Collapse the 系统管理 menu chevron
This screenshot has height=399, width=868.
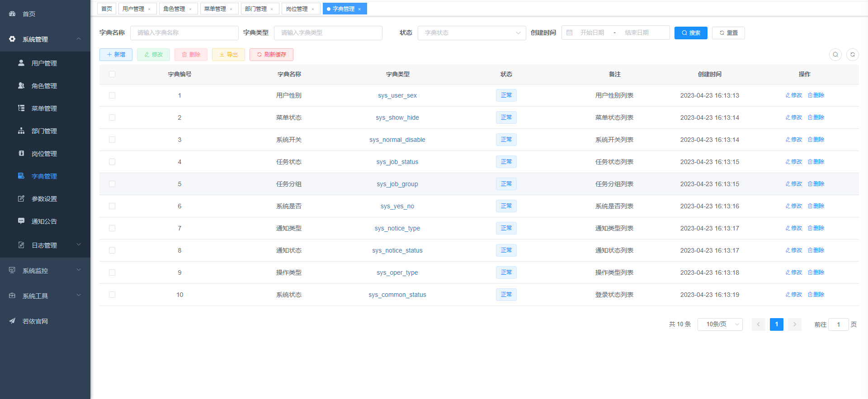(x=79, y=39)
